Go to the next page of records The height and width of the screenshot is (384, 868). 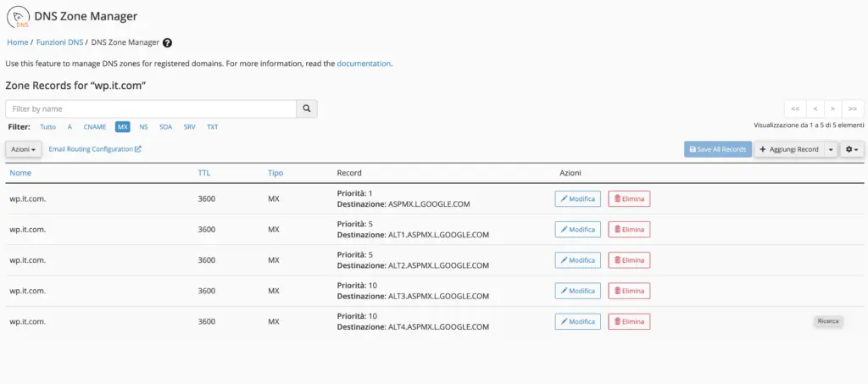pyautogui.click(x=833, y=109)
